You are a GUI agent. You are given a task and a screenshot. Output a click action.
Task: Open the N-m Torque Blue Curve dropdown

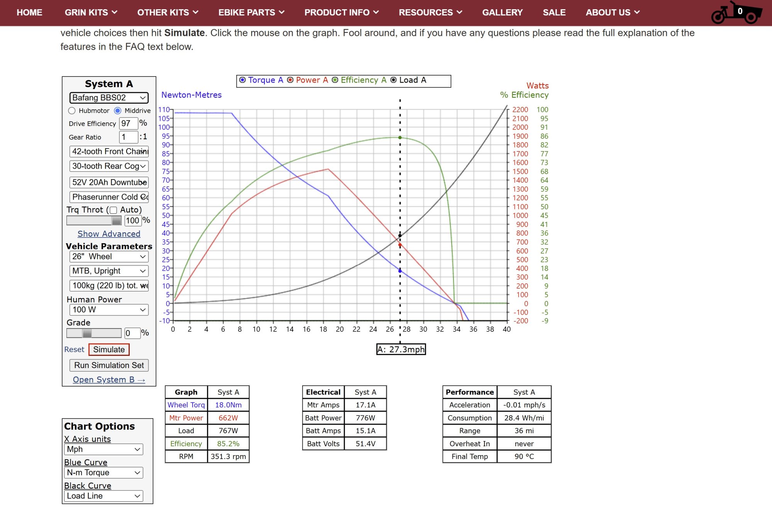103,473
